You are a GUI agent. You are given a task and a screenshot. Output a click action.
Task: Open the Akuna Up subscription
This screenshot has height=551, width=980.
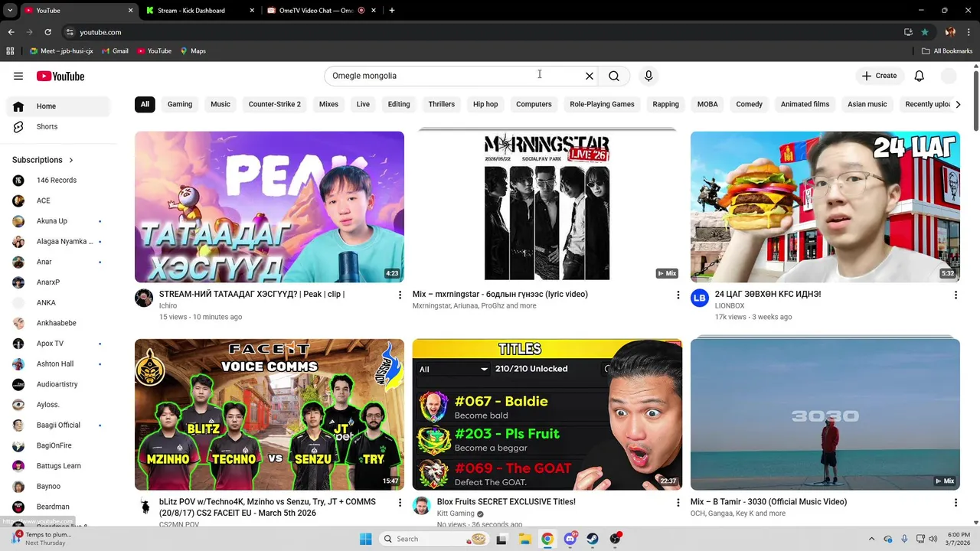pos(58,221)
